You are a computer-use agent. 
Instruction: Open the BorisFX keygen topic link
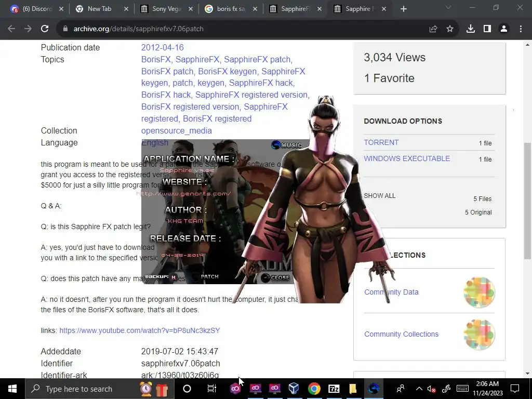click(228, 71)
